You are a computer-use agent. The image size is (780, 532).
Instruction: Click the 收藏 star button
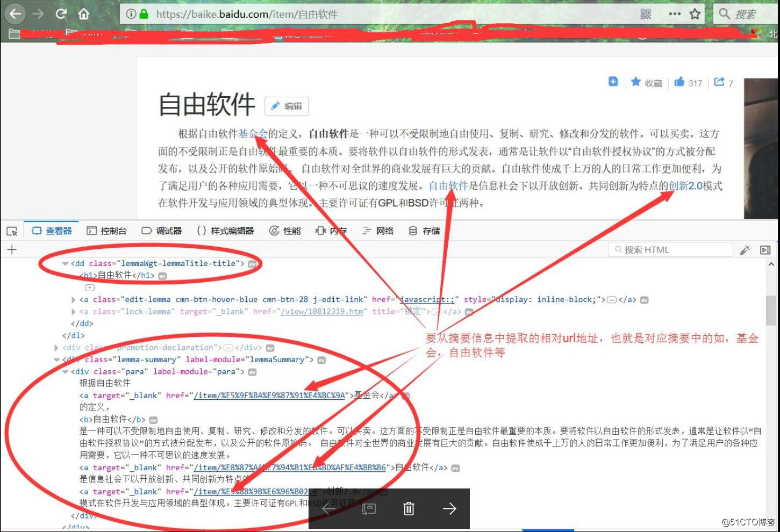(x=646, y=83)
